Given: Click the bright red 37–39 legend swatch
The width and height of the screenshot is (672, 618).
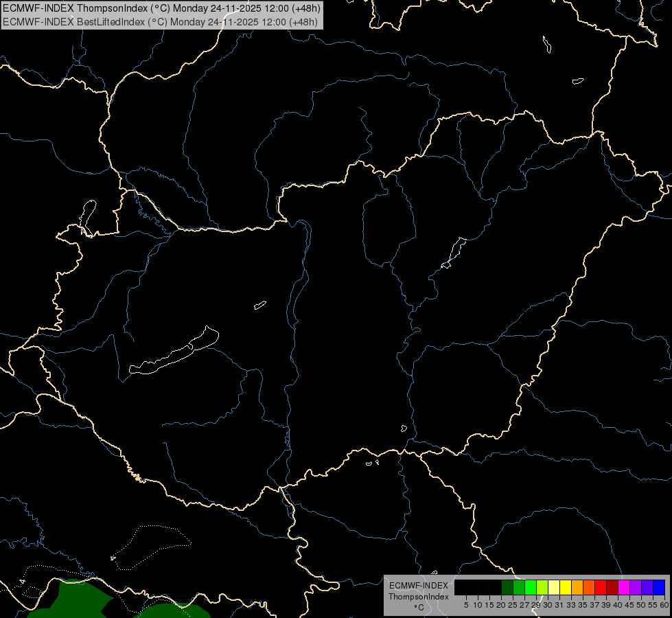Looking at the screenshot, I should [601, 587].
